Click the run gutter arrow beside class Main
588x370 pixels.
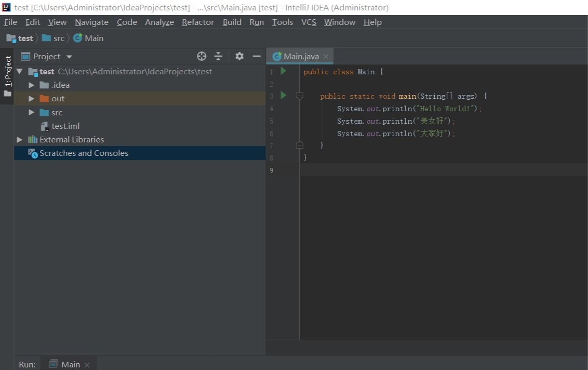coord(284,71)
